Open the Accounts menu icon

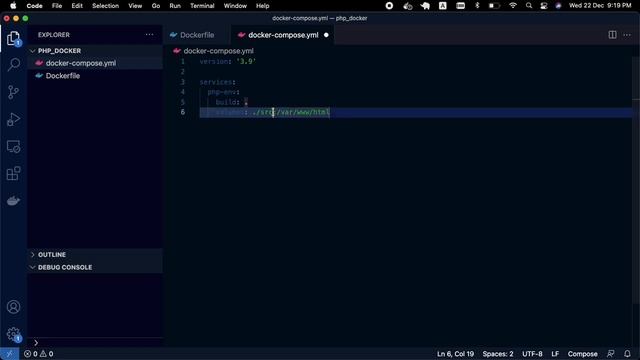(x=13, y=307)
